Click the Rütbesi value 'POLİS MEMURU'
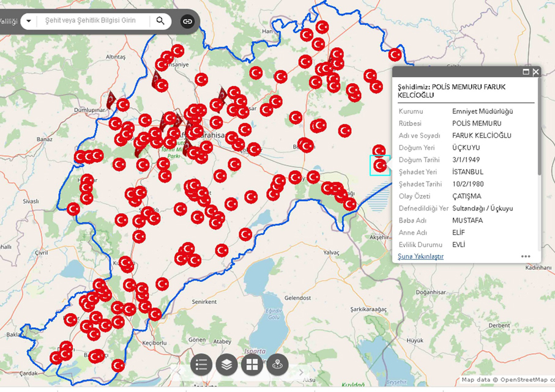This screenshot has width=555, height=392. tap(477, 124)
